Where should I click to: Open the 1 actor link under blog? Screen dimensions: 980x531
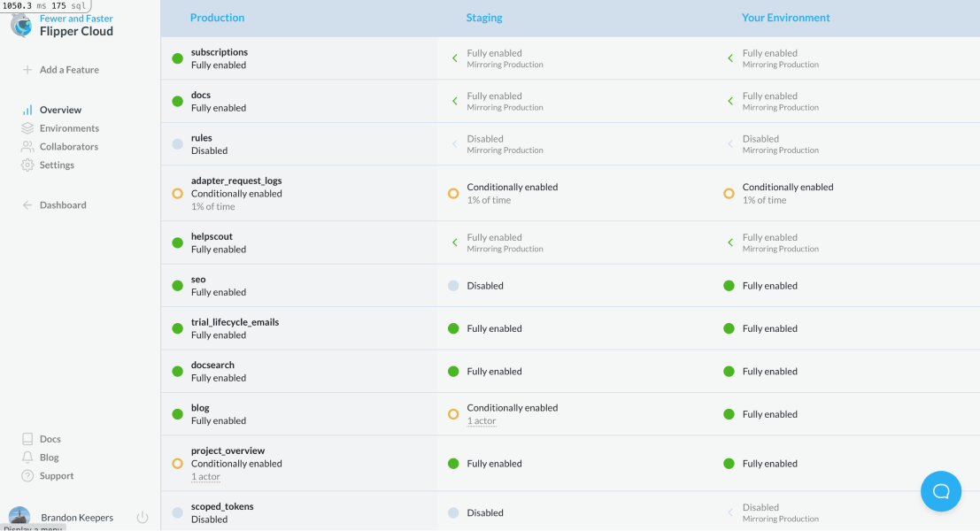(x=481, y=420)
